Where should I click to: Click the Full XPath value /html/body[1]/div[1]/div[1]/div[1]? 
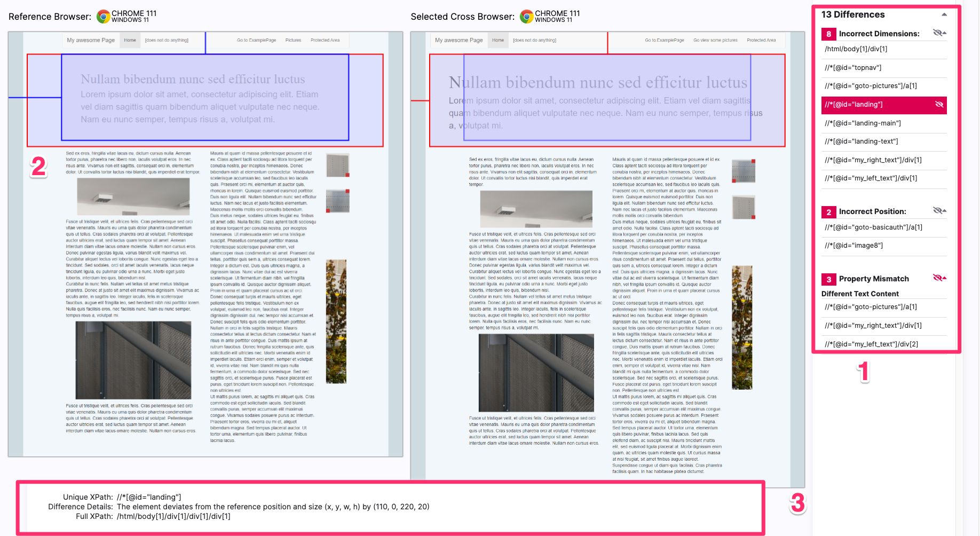click(173, 516)
